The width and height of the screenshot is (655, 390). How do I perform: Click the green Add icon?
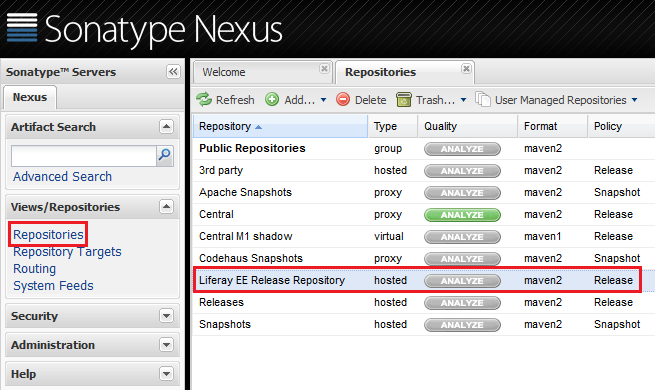tap(272, 99)
